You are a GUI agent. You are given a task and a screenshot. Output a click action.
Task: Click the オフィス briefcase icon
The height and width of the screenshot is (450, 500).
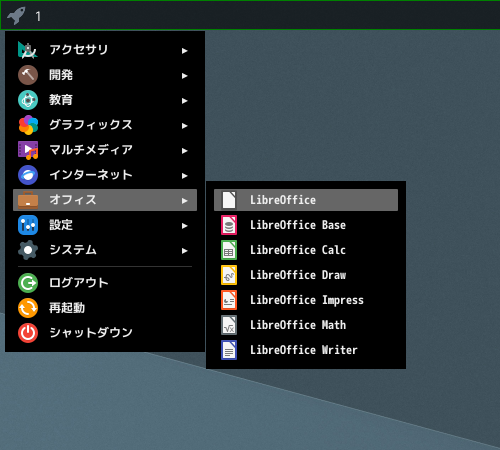(28, 200)
